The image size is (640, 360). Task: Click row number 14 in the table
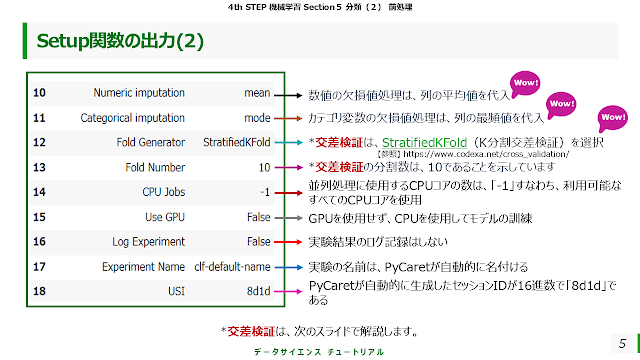tap(39, 192)
